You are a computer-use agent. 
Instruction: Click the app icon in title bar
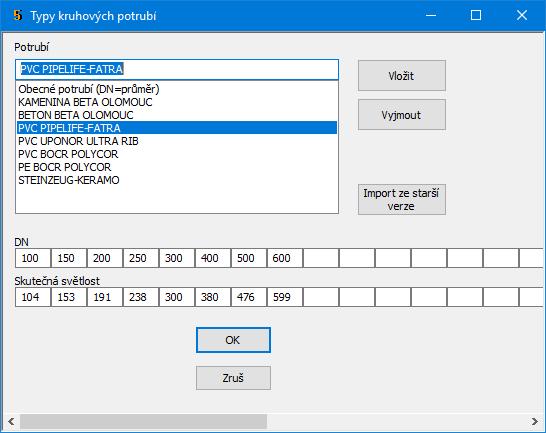coord(17,15)
